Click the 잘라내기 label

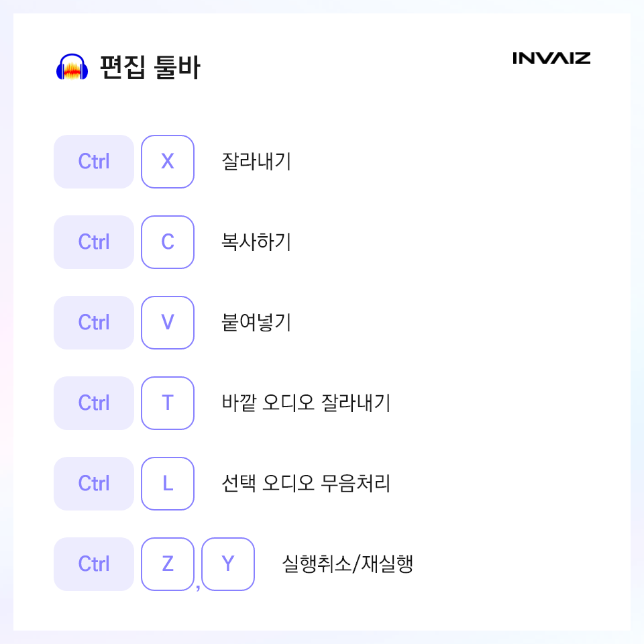point(256,161)
